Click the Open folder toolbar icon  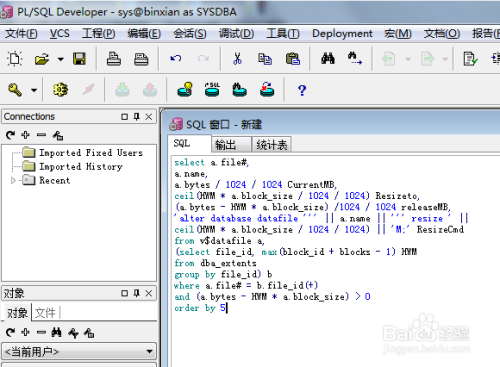point(42,59)
